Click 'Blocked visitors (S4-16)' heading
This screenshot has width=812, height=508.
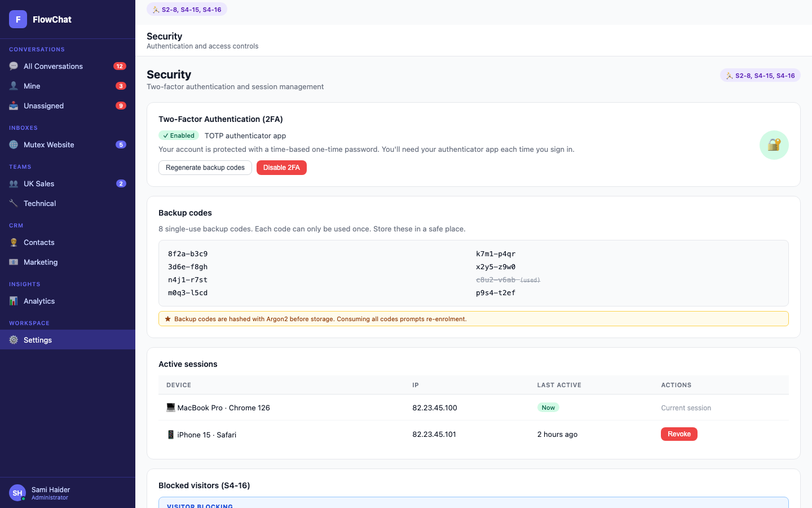[204, 485]
